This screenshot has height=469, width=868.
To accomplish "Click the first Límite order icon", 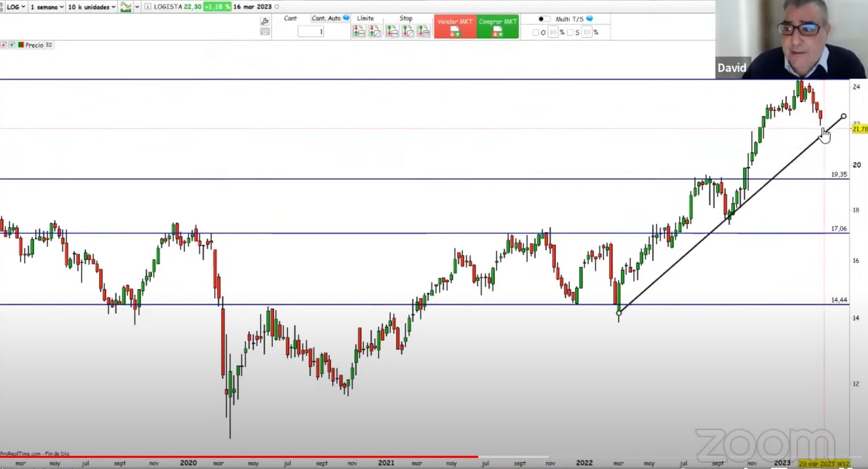I will [x=359, y=31].
